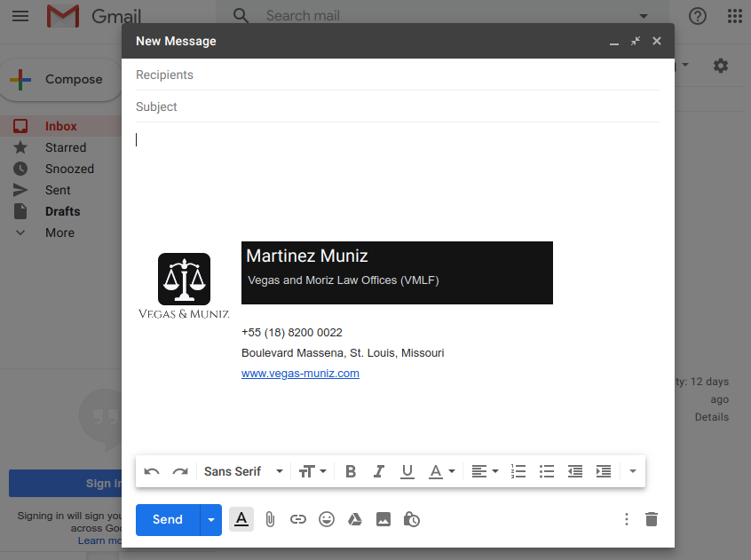The image size is (751, 560).
Task: Insert a photo
Action: click(x=383, y=519)
